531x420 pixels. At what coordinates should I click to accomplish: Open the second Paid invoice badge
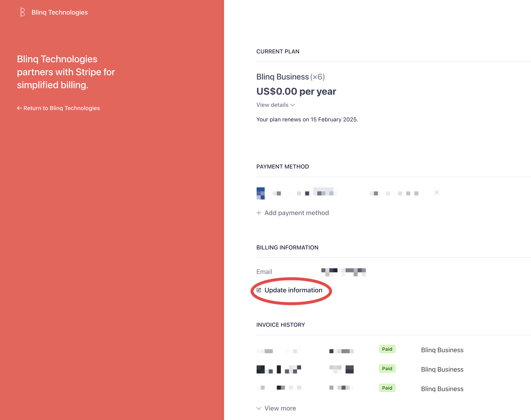pyautogui.click(x=387, y=369)
